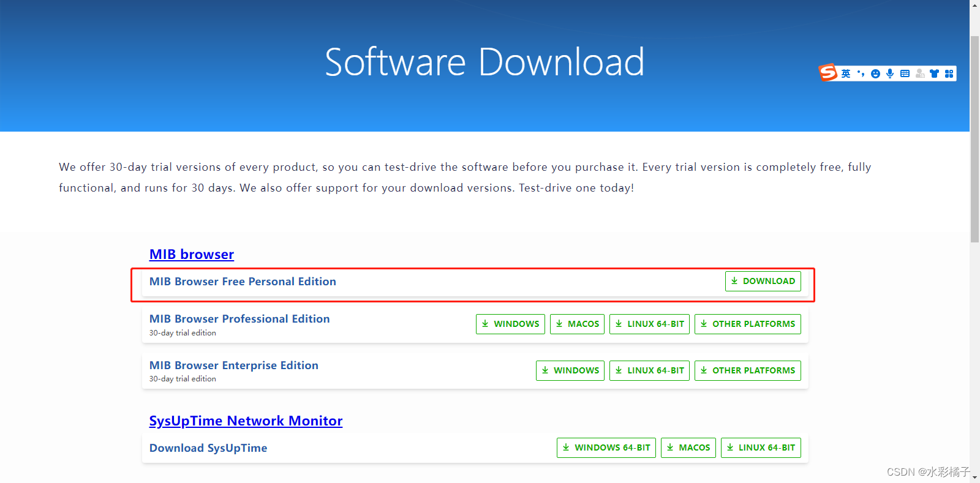Download SysUpTime for Windows 64-bit
980x483 pixels.
[x=606, y=447]
